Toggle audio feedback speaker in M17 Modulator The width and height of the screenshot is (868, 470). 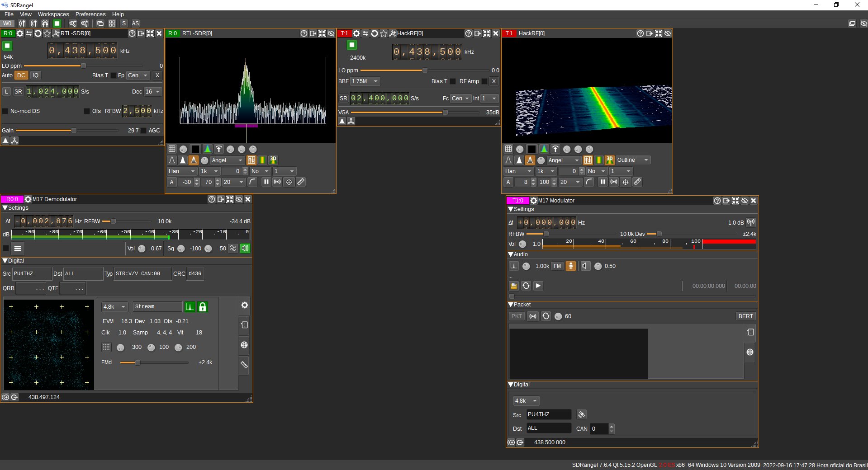pos(585,266)
